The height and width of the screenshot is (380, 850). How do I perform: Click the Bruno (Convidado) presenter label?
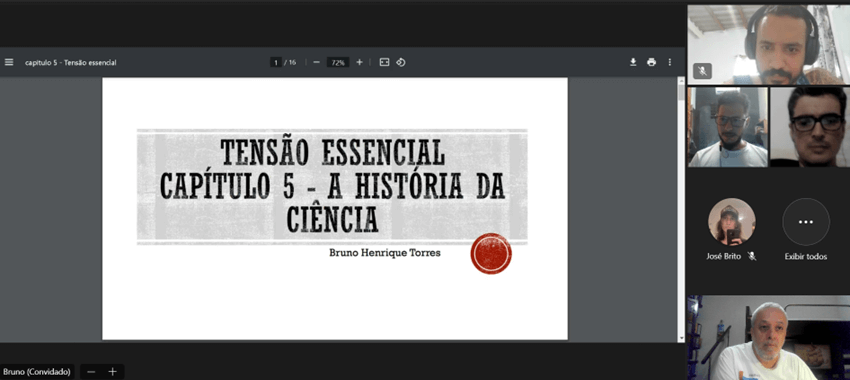click(37, 372)
